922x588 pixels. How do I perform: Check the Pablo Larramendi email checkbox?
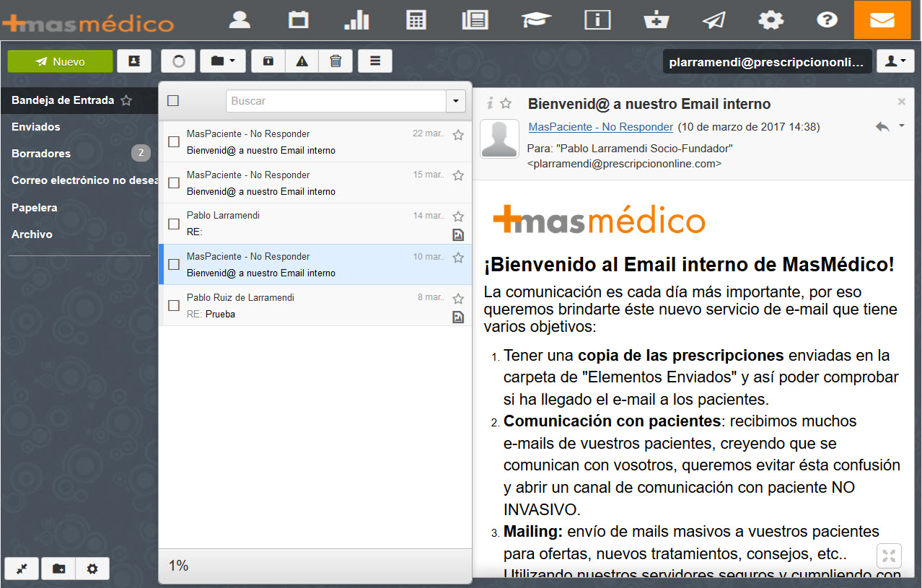[x=174, y=224]
